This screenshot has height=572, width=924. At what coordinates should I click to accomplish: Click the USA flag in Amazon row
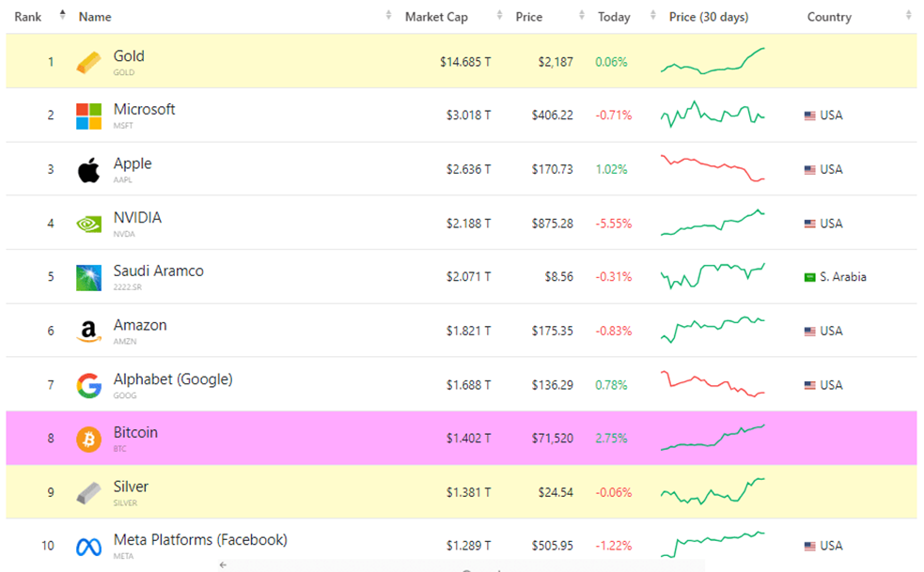point(809,331)
